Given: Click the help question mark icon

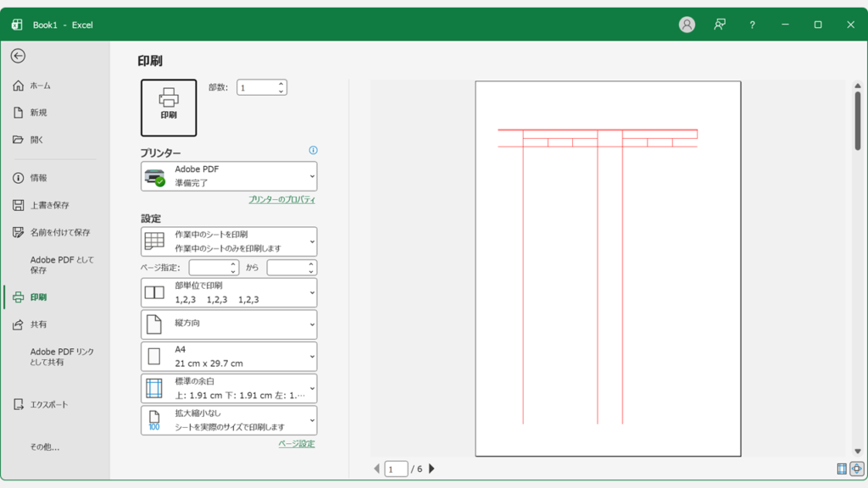Looking at the screenshot, I should 752,25.
